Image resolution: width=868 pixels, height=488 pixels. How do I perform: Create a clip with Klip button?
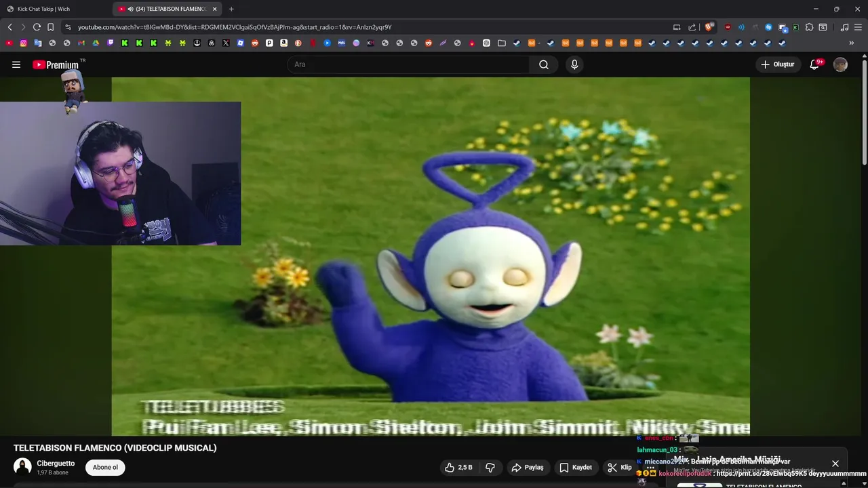coord(619,467)
